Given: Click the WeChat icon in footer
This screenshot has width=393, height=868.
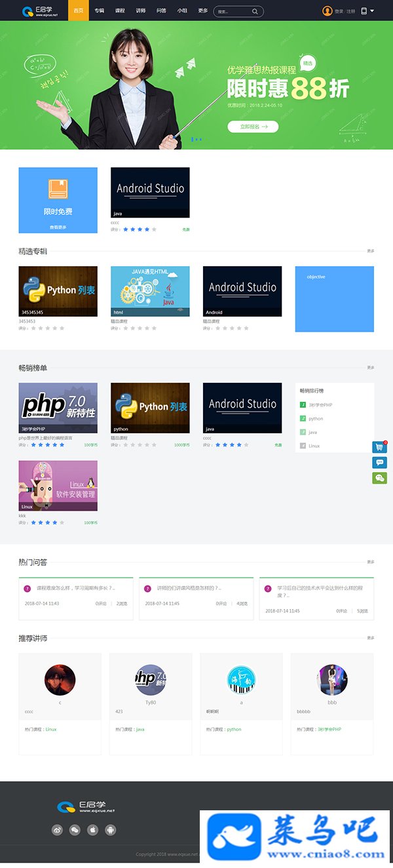Looking at the screenshot, I should pyautogui.click(x=75, y=830).
